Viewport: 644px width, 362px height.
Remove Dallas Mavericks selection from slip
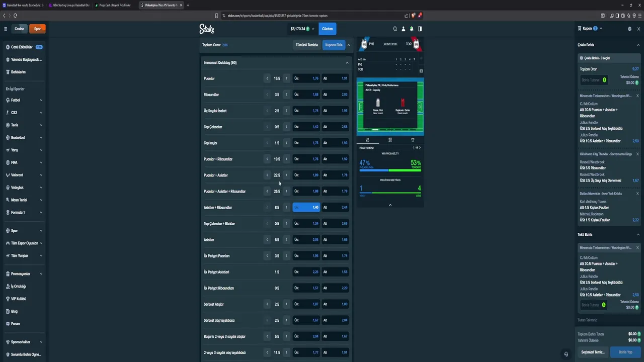(637, 194)
